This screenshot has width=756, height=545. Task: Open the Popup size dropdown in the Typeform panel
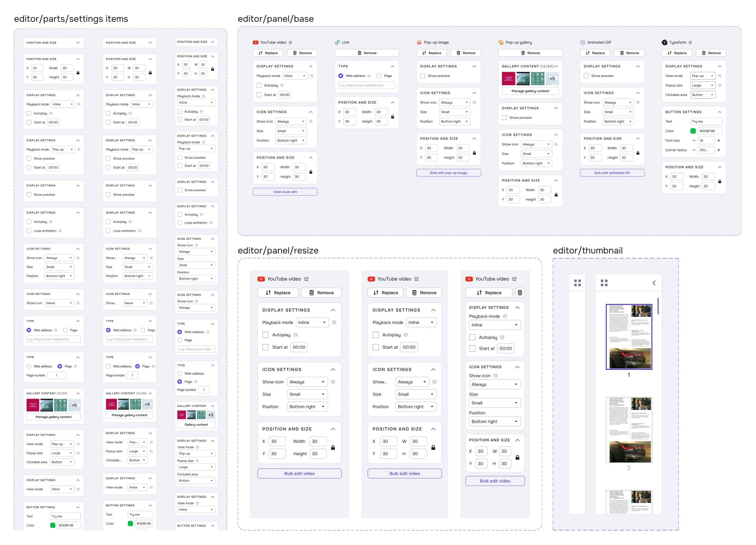point(703,85)
